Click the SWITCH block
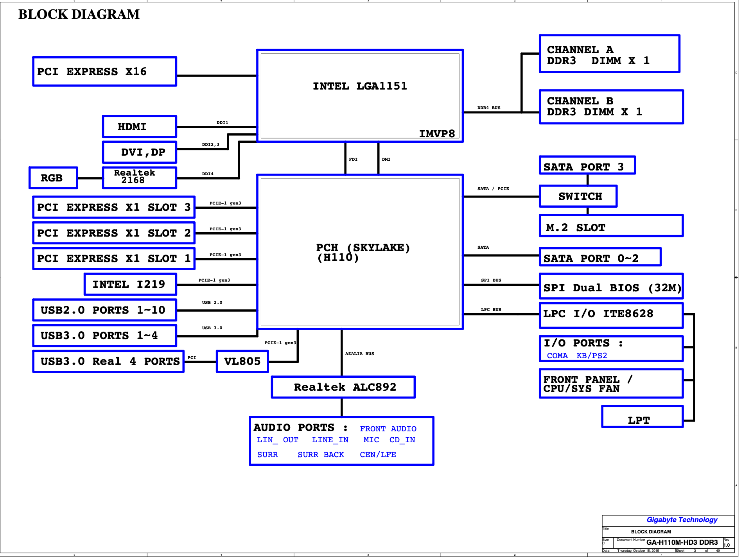This screenshot has width=743, height=560. coord(578,196)
